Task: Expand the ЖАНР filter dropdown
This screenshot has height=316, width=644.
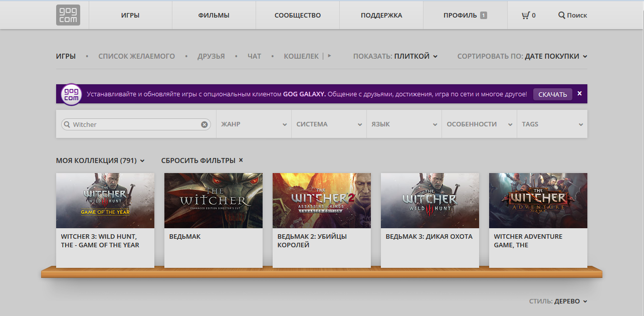Action: [x=254, y=124]
